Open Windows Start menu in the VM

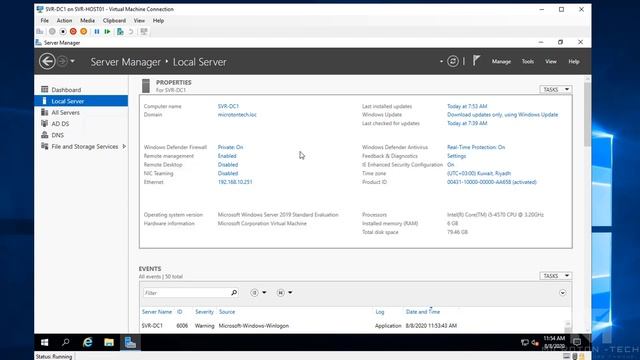tap(44, 342)
